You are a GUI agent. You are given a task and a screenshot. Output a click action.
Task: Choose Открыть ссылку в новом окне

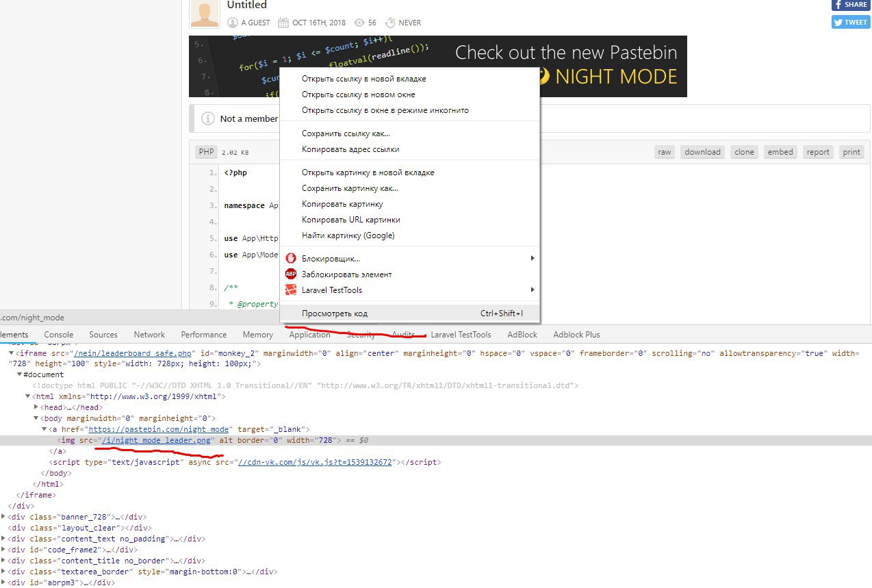click(x=410, y=94)
